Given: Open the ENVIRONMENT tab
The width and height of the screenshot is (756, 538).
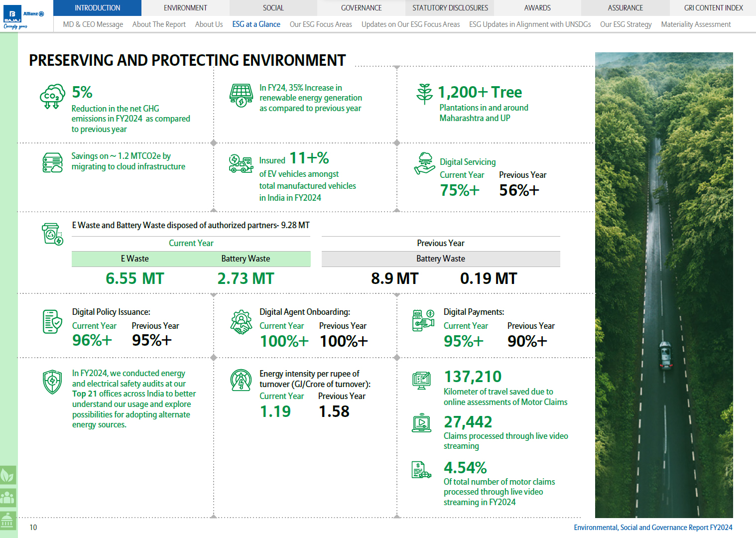Looking at the screenshot, I should click(x=185, y=8).
